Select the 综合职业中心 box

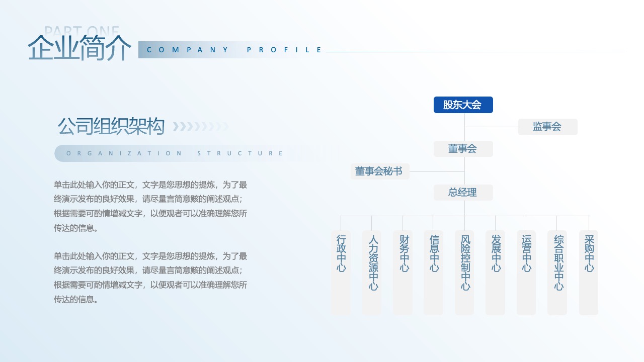point(557,273)
